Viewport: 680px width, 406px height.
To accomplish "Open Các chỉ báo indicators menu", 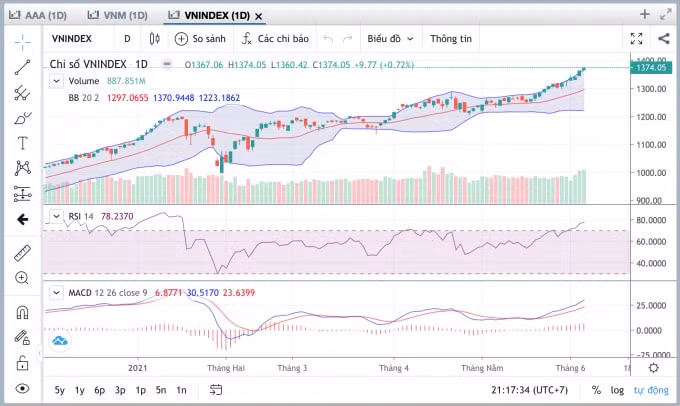I will pyautogui.click(x=275, y=39).
